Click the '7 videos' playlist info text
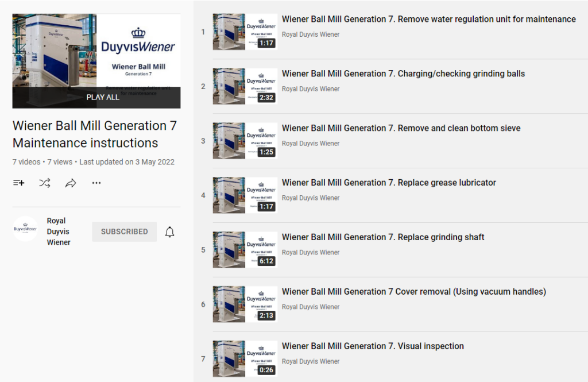The width and height of the screenshot is (588, 382). pos(26,162)
